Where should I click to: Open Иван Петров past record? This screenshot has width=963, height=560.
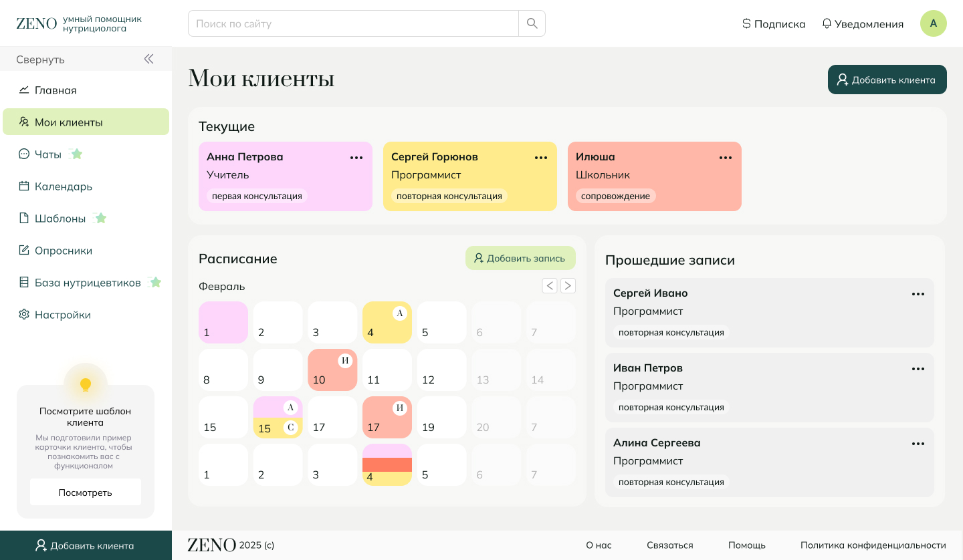pyautogui.click(x=770, y=388)
